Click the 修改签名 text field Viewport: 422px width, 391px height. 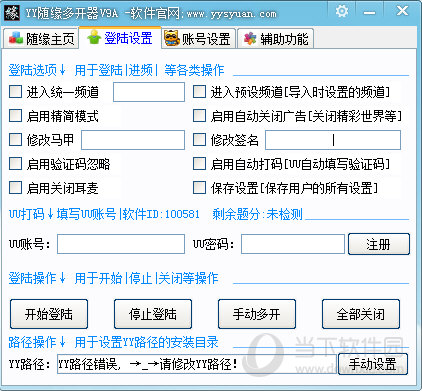click(333, 140)
